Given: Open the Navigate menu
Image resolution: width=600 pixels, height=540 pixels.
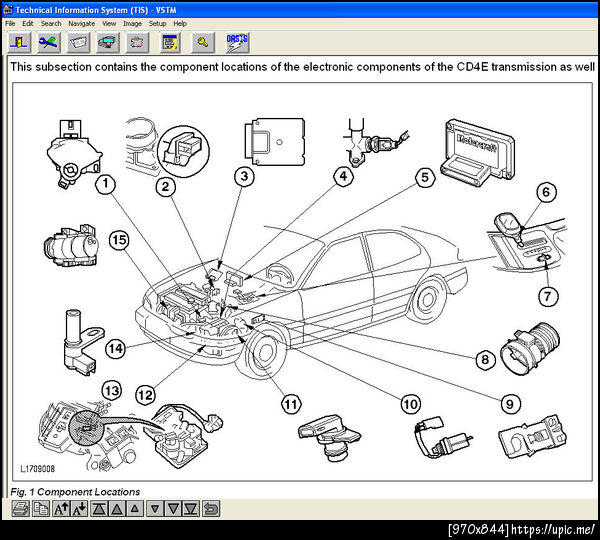Looking at the screenshot, I should (82, 24).
